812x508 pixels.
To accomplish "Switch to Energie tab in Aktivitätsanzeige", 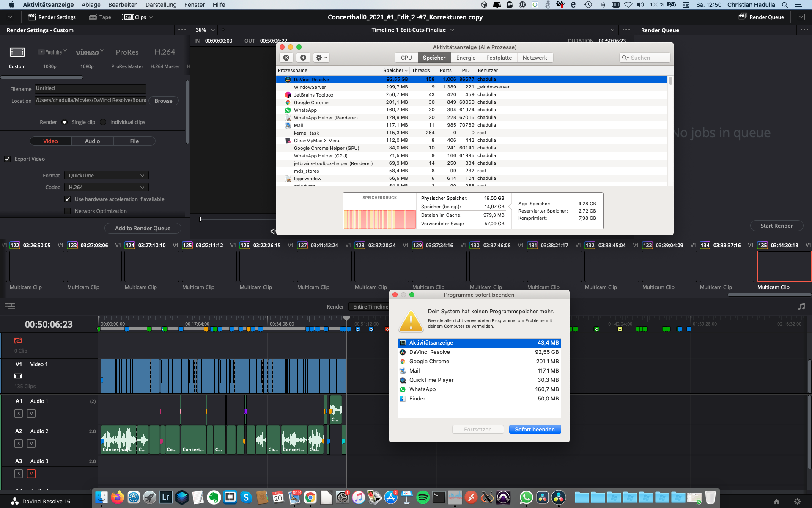I will tap(466, 58).
